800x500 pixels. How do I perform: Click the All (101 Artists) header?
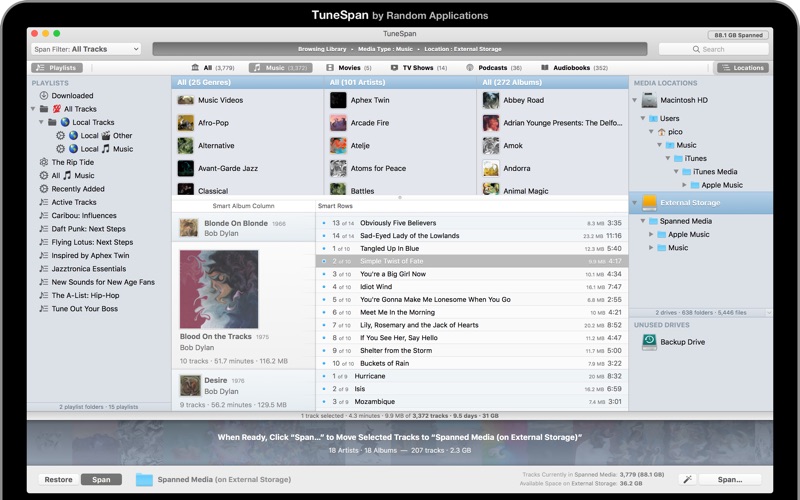coord(400,82)
